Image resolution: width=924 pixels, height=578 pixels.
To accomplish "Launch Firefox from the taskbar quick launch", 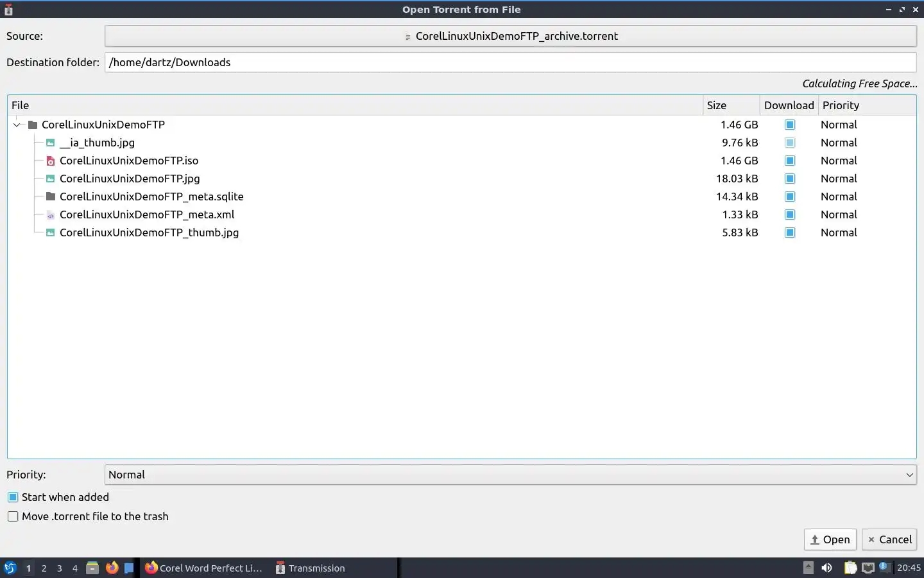I will pos(112,568).
